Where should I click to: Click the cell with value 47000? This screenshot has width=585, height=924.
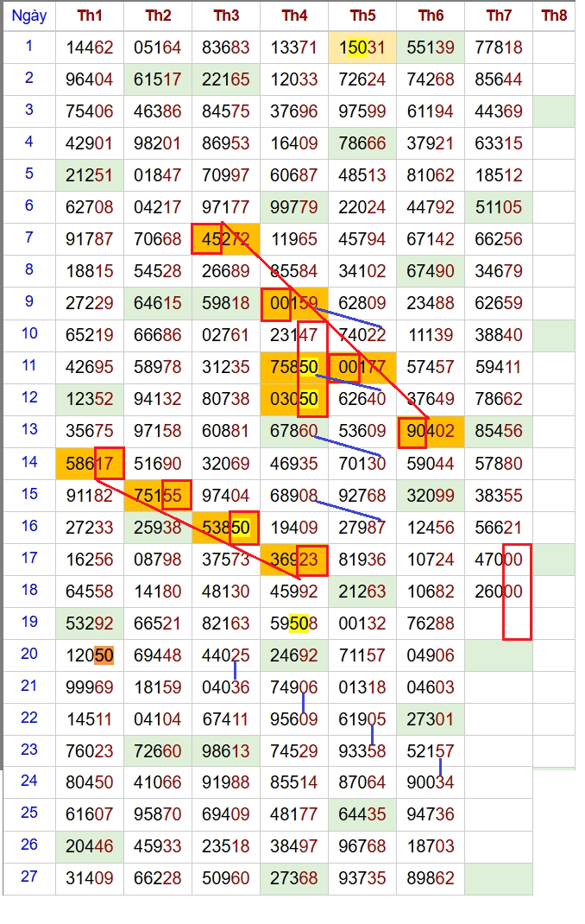point(499,560)
